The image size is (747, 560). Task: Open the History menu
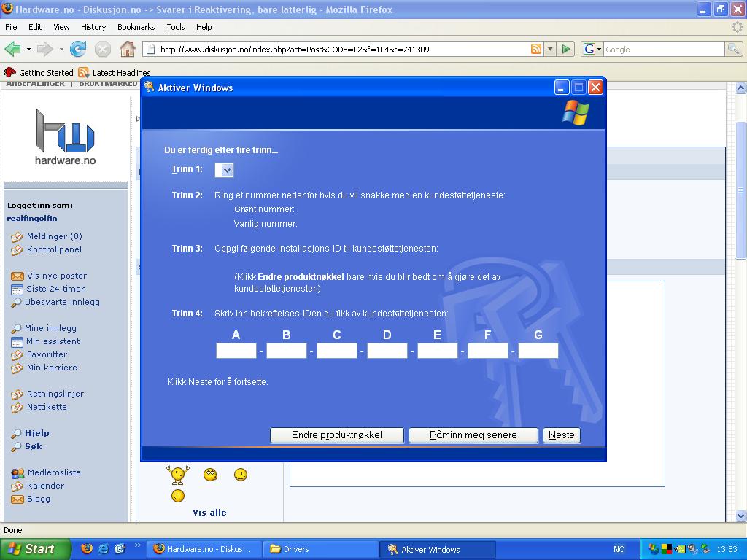tap(93, 27)
